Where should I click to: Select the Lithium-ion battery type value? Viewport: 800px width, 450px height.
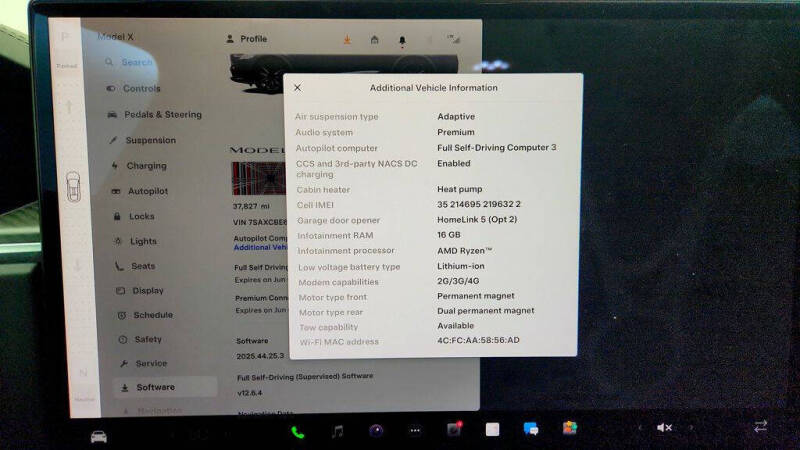tap(461, 266)
